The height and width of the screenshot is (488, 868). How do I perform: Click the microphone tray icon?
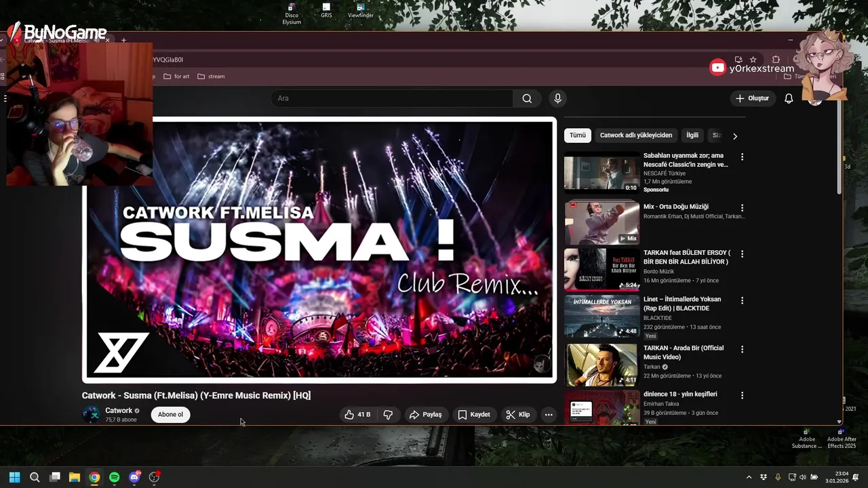pos(778,477)
